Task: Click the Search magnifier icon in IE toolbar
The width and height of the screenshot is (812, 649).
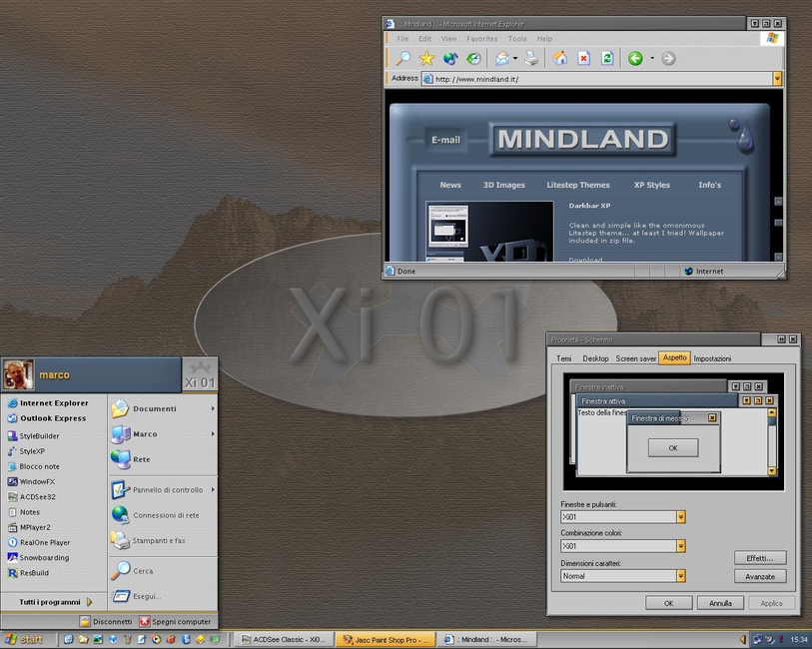Action: point(403,59)
